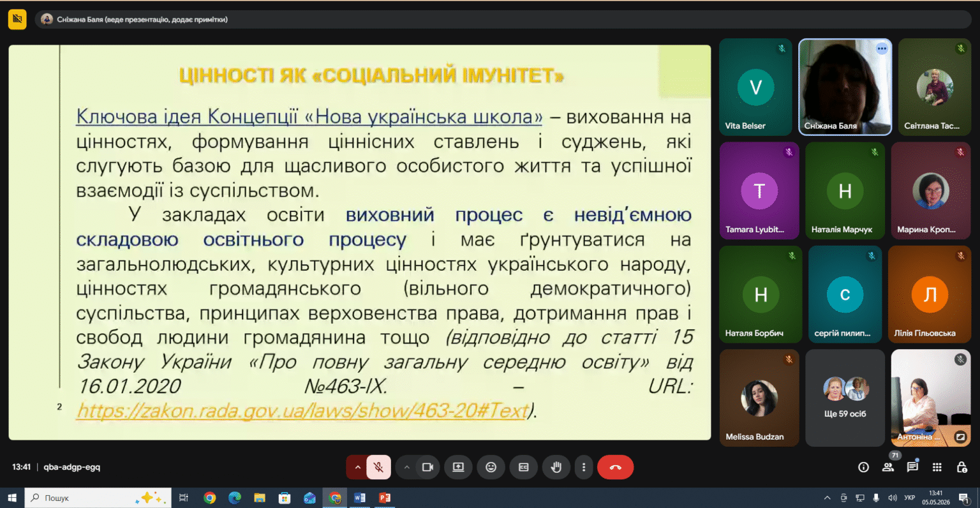Expand audio settings arrow beside microphone
The width and height of the screenshot is (980, 508).
tap(357, 467)
